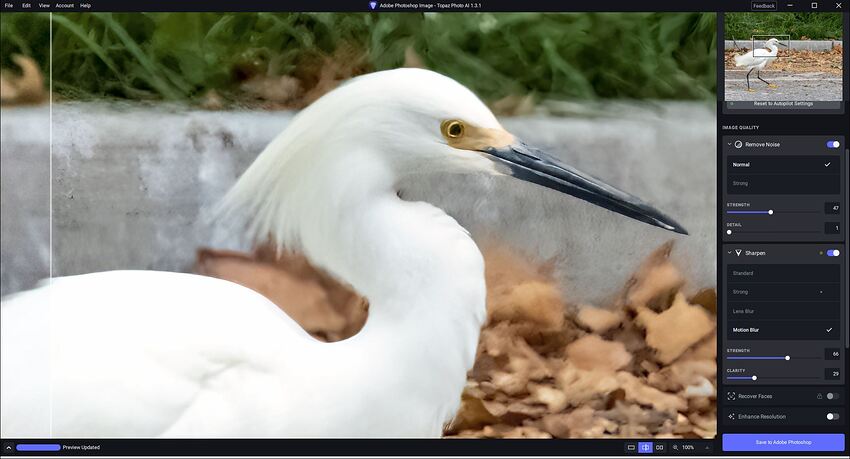This screenshot has height=459, width=850.
Task: Click the Remove Noise moon icon
Action: pyautogui.click(x=739, y=144)
